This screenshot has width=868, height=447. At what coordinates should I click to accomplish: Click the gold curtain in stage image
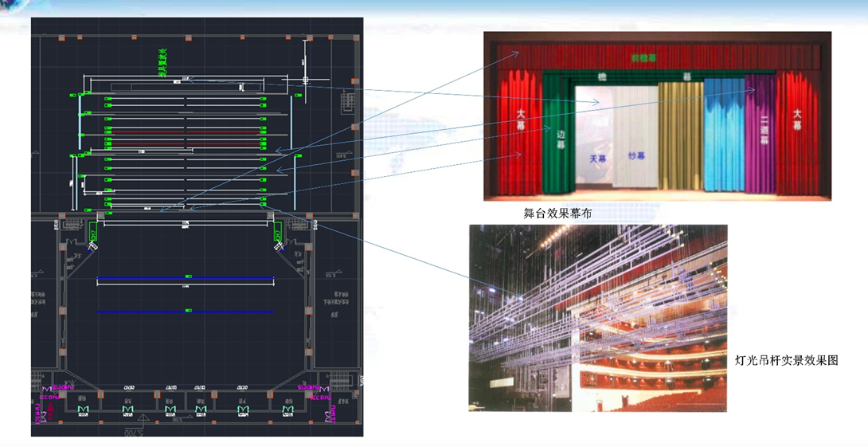click(681, 135)
